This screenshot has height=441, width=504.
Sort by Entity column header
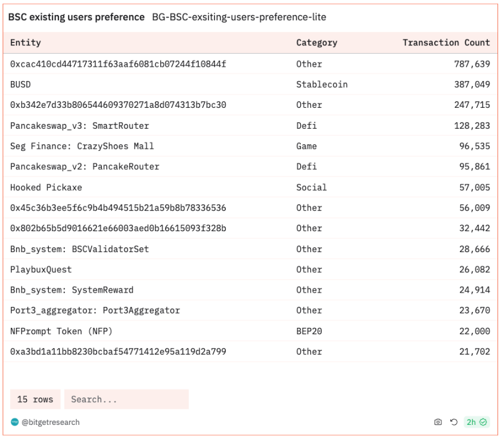coord(26,43)
